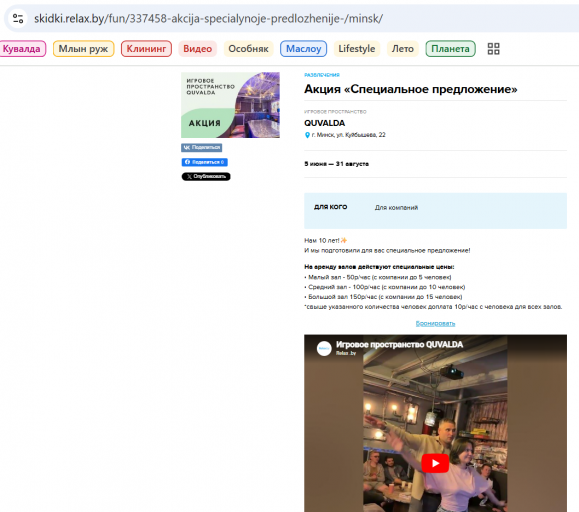The image size is (579, 512).
Task: Open the Маслоу tab group
Action: point(304,49)
